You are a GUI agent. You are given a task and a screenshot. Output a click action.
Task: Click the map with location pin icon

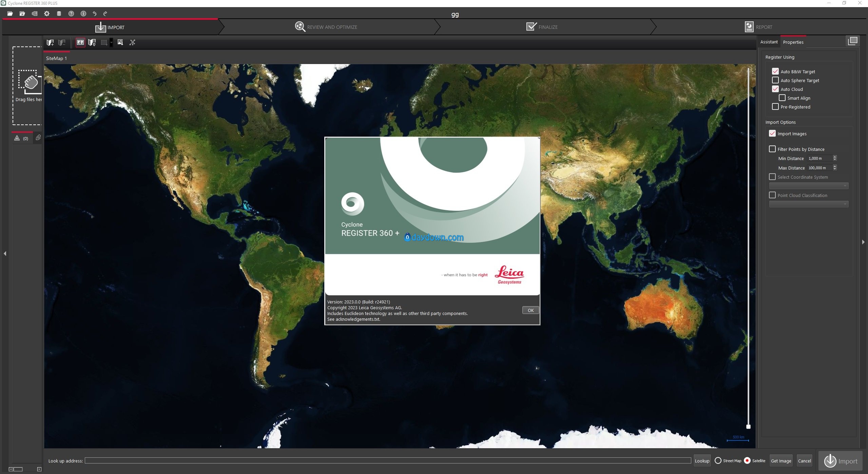click(x=92, y=42)
